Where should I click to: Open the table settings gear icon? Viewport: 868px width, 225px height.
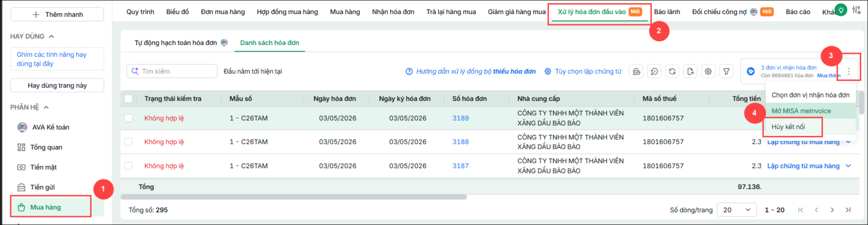(x=708, y=71)
